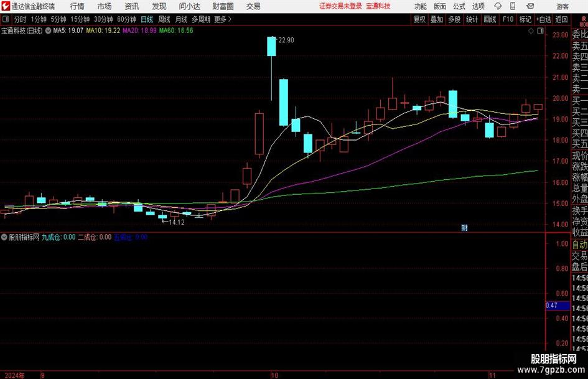
Task: Open the 公式 menu
Action: (459, 6)
